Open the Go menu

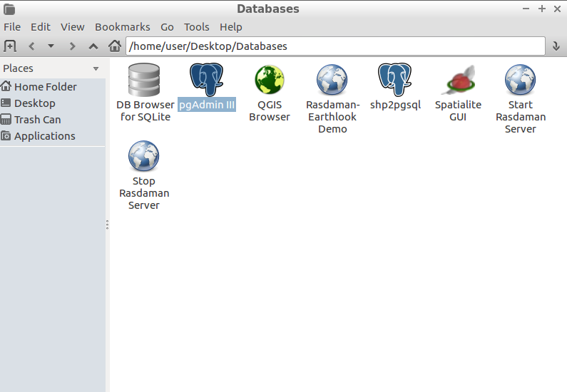(167, 27)
